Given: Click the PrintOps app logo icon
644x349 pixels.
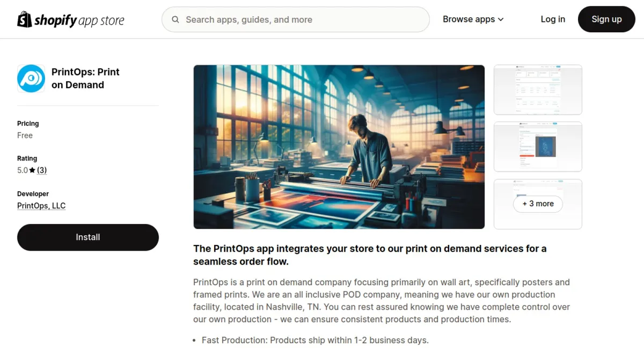Looking at the screenshot, I should (x=31, y=78).
